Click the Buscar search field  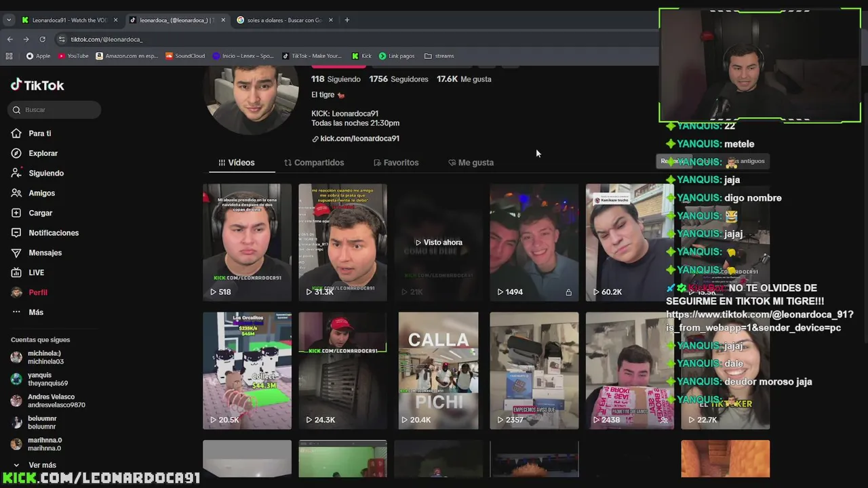tap(54, 110)
